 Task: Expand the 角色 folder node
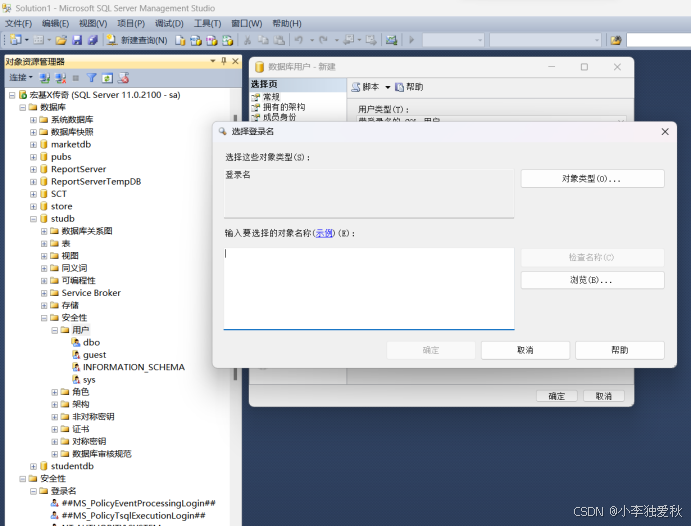pos(55,392)
